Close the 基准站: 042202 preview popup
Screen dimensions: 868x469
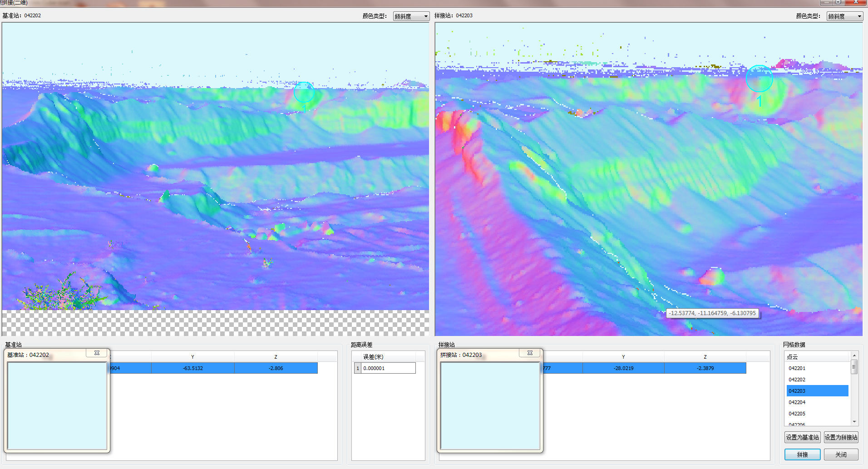97,353
